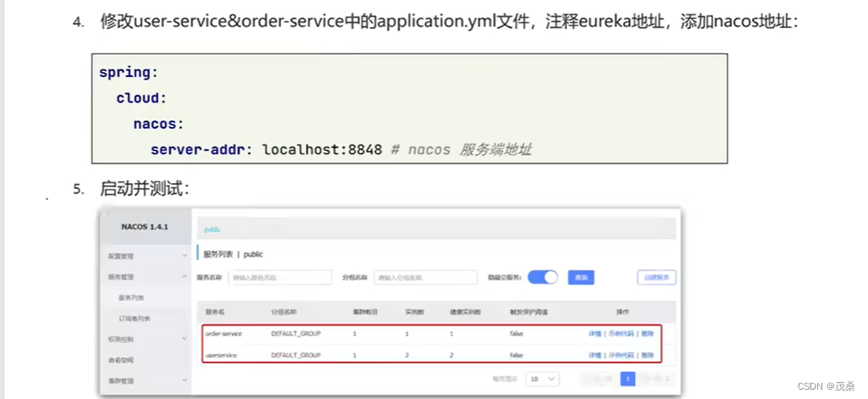
Task: Click the userservice name cell
Action: pyautogui.click(x=221, y=355)
